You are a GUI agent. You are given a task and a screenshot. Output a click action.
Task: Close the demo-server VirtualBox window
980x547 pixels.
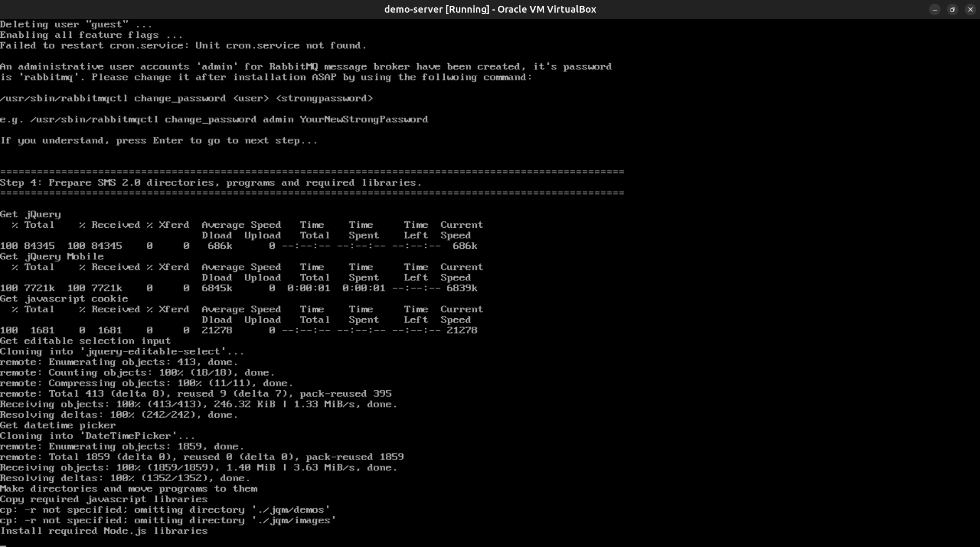(970, 9)
